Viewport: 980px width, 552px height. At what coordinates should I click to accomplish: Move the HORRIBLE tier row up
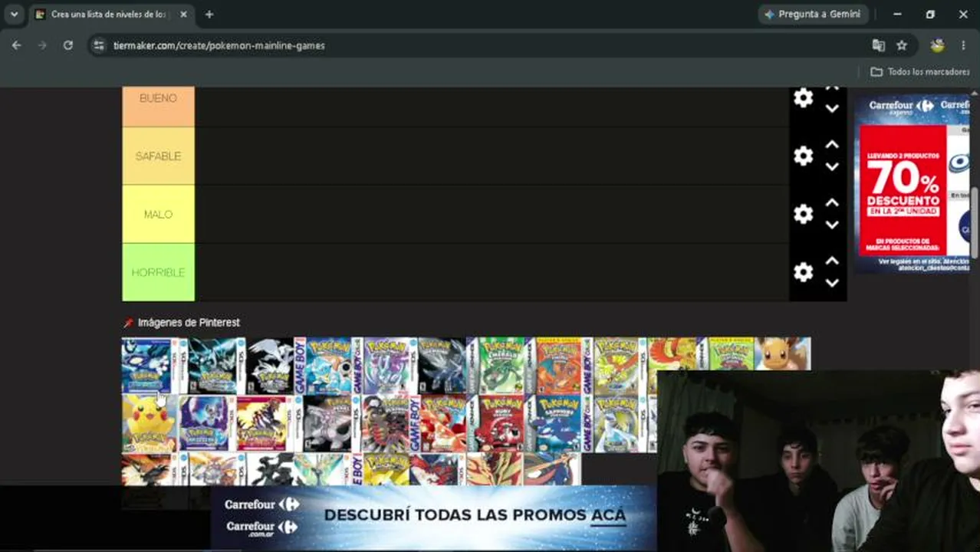(832, 261)
